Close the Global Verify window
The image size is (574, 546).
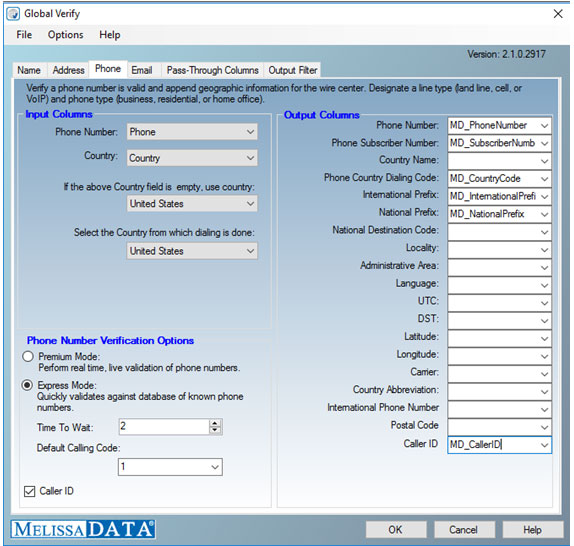(558, 14)
